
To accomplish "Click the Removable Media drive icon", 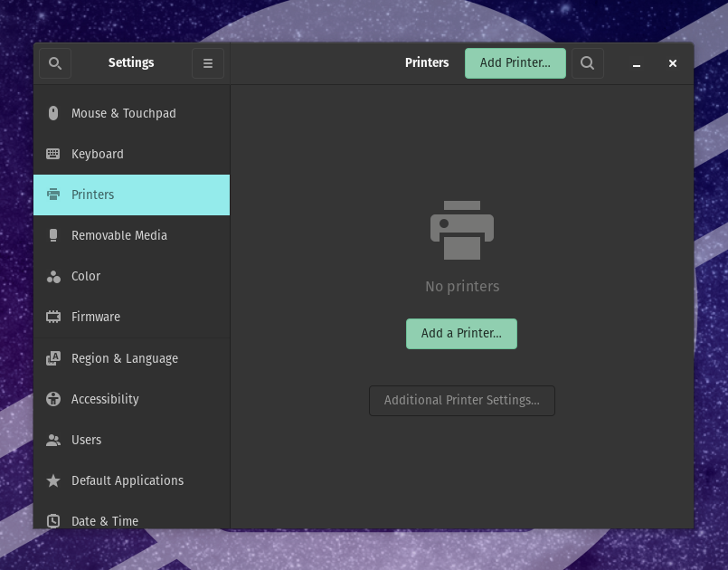I will (x=53, y=235).
